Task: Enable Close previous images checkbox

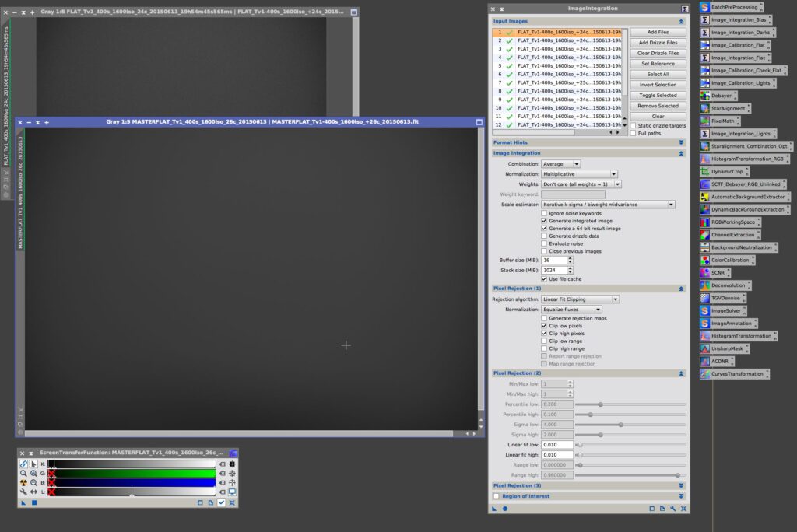Action: point(544,251)
